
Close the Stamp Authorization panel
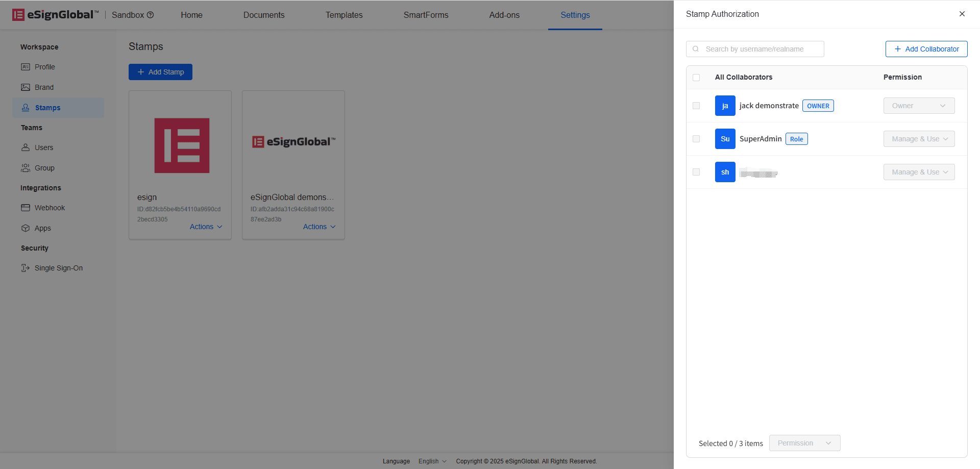962,14
